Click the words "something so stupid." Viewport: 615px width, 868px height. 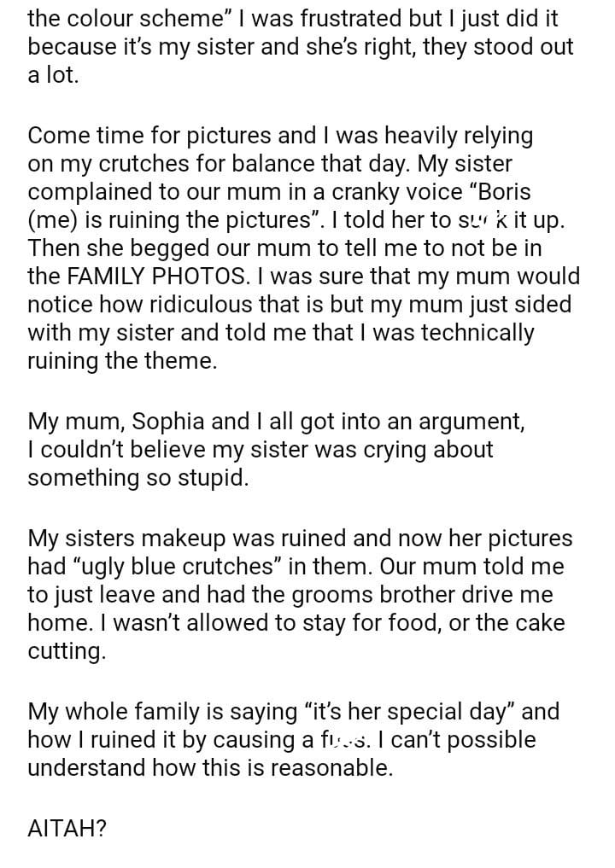click(138, 478)
